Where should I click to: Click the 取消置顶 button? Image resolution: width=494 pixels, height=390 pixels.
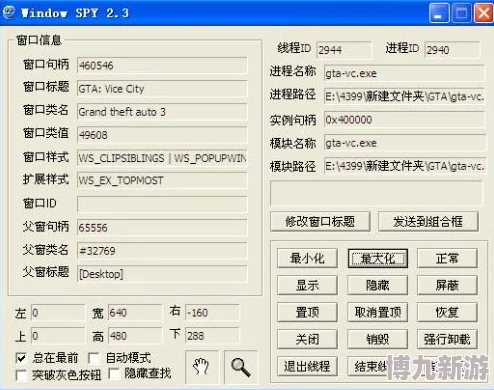(x=378, y=312)
